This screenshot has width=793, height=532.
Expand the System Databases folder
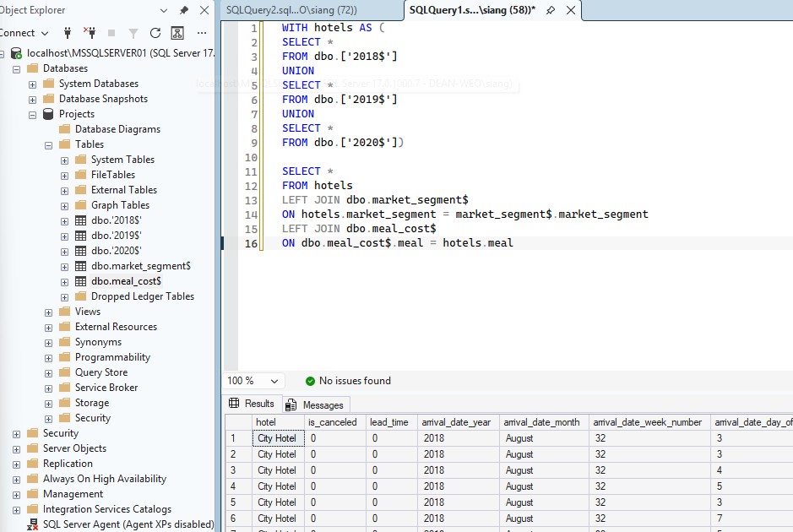coord(32,84)
